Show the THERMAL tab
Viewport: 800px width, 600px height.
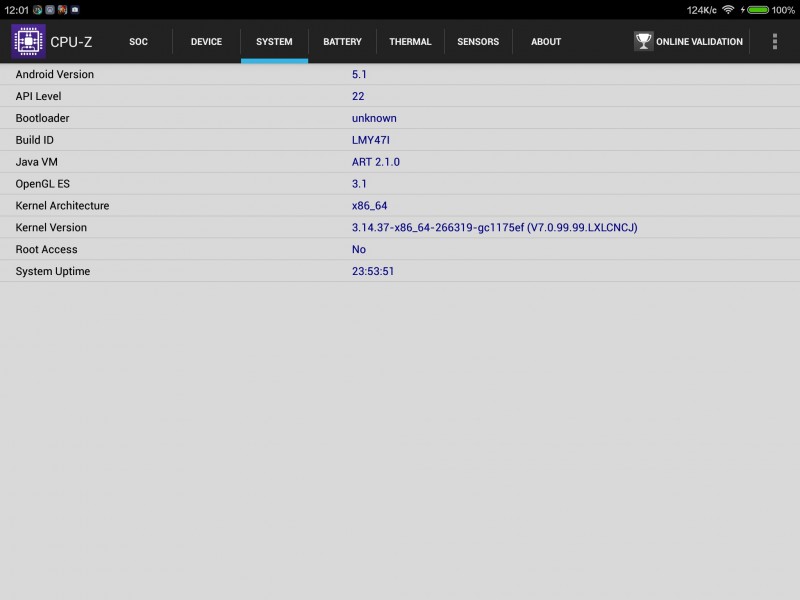click(410, 42)
